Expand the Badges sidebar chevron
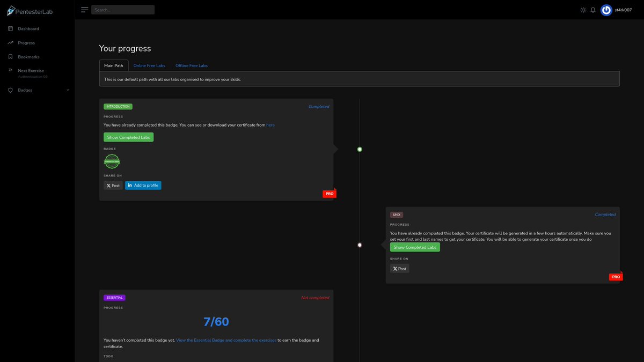This screenshot has width=644, height=362. pos(68,90)
